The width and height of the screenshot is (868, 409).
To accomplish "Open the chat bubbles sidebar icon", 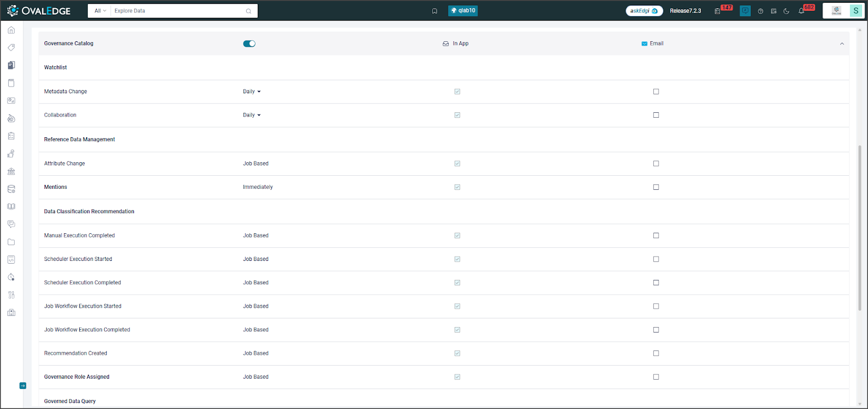I will coord(11,224).
